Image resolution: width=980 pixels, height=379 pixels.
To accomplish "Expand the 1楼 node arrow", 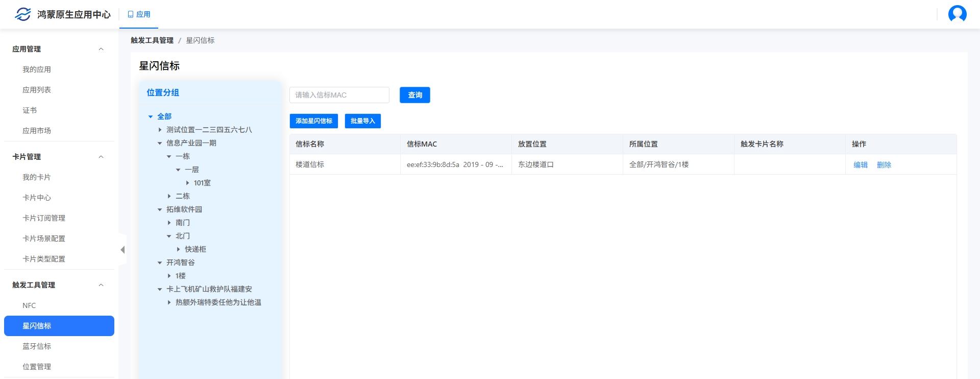I will 169,276.
